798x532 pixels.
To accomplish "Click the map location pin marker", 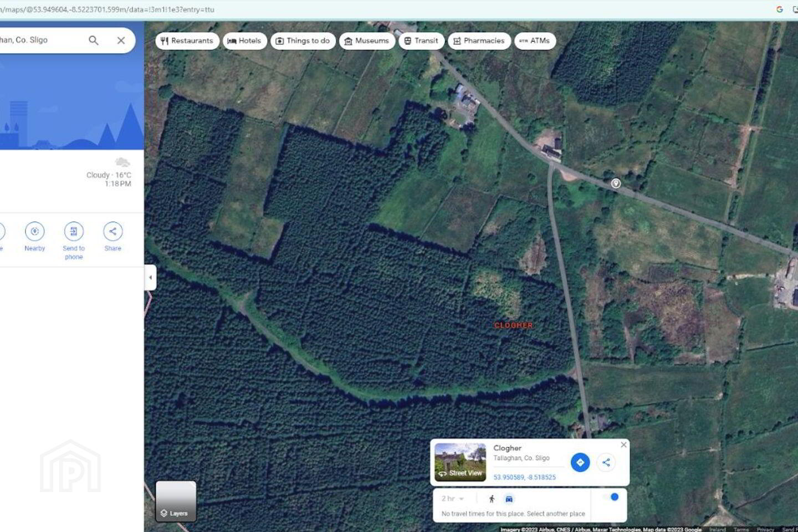I will [x=616, y=183].
